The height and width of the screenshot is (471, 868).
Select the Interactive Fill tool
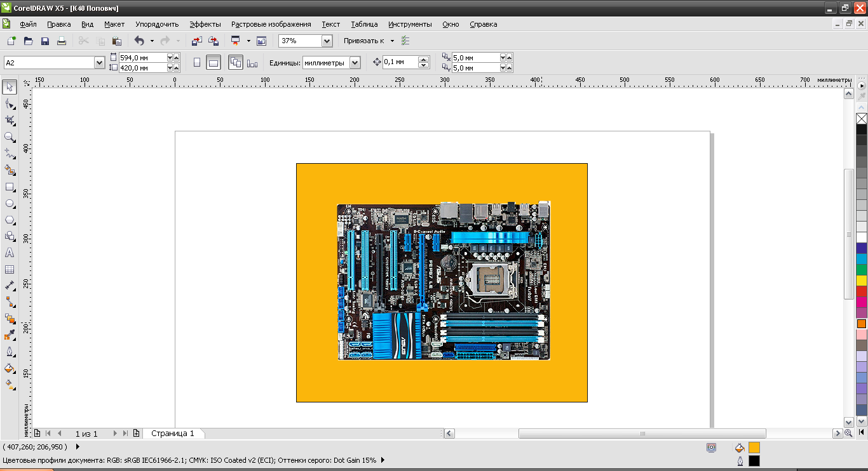[10, 385]
